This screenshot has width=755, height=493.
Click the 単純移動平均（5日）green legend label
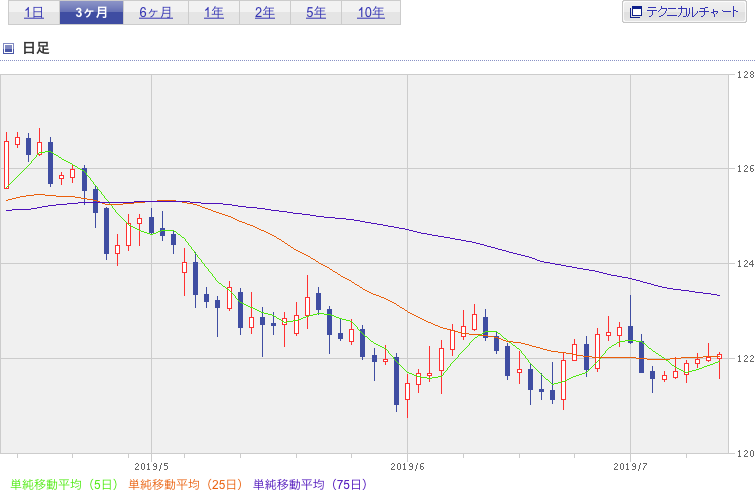64,484
